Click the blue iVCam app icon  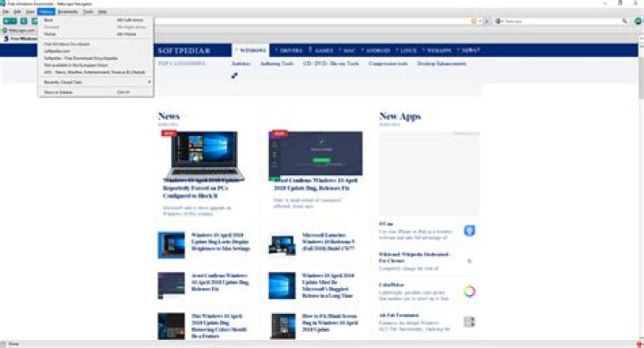470,231
